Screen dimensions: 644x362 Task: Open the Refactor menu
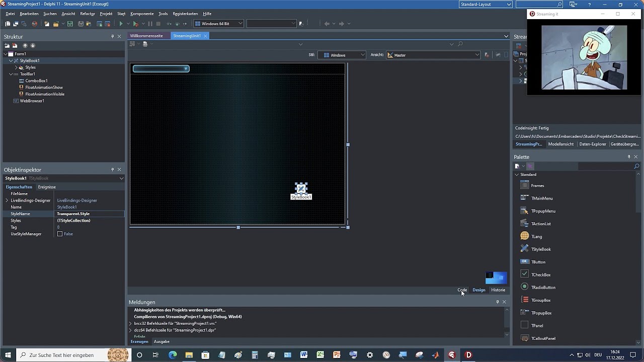point(88,14)
